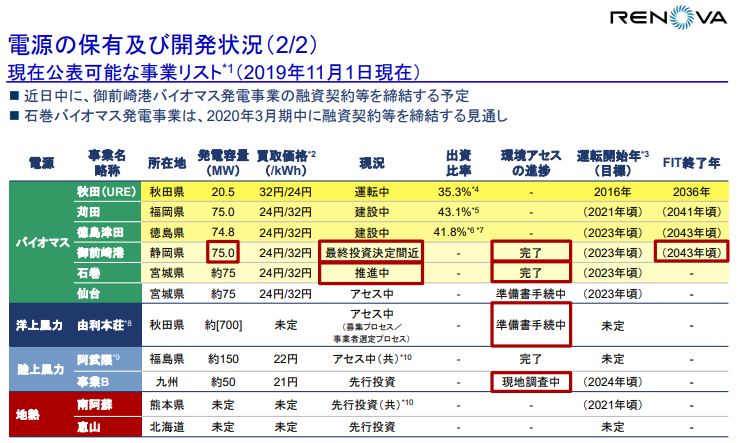Click the 石巻 project name
The width and height of the screenshot is (743, 443).
89,273
